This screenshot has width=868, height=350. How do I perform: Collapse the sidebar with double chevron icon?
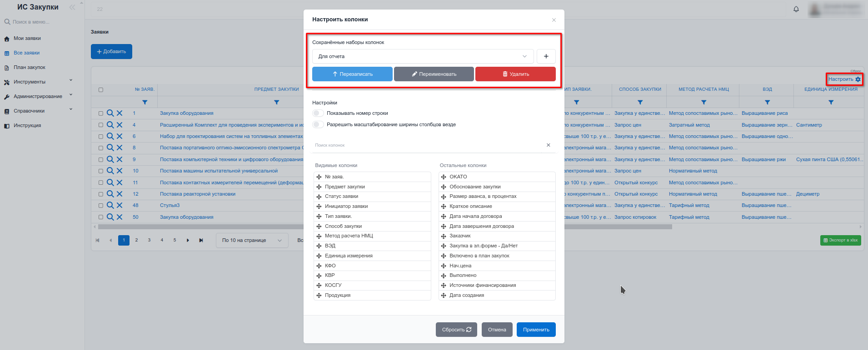[x=72, y=7]
